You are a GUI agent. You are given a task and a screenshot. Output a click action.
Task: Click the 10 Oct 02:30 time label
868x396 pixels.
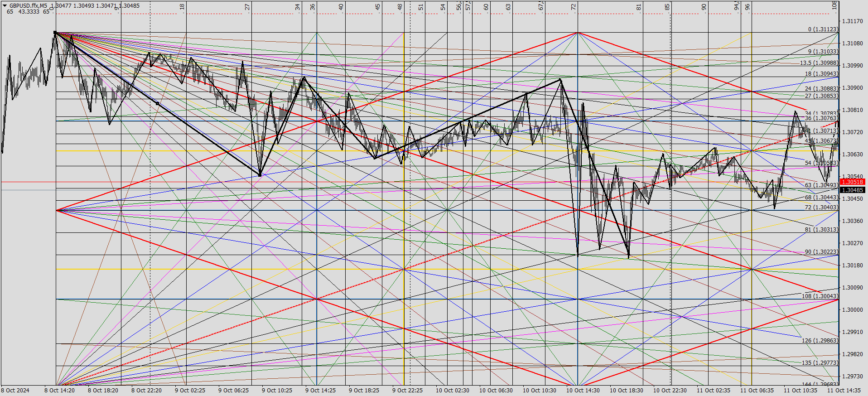click(453, 391)
